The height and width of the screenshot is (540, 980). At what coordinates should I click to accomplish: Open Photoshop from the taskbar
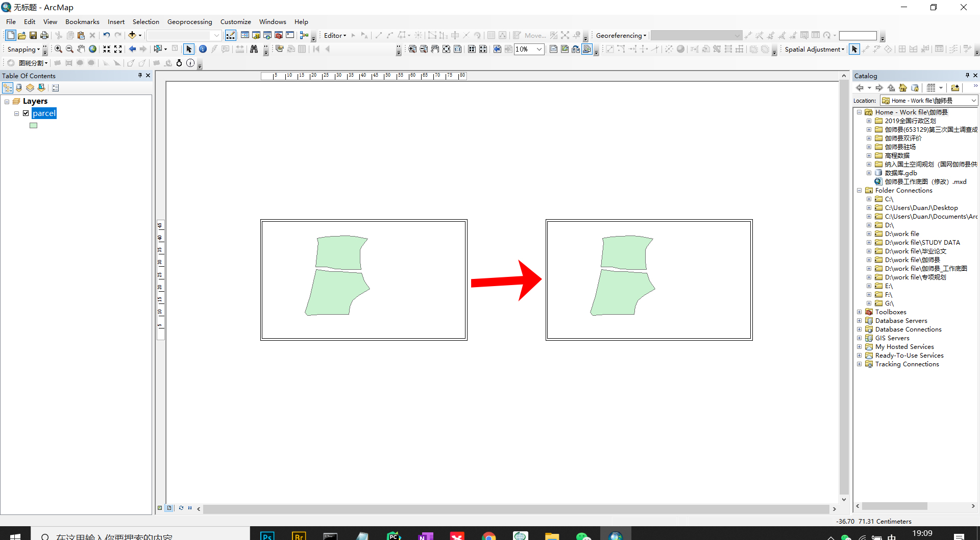point(267,535)
